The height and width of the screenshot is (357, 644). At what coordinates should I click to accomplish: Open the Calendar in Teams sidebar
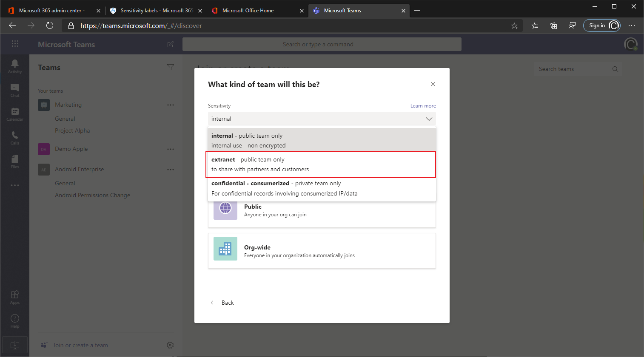point(15,113)
